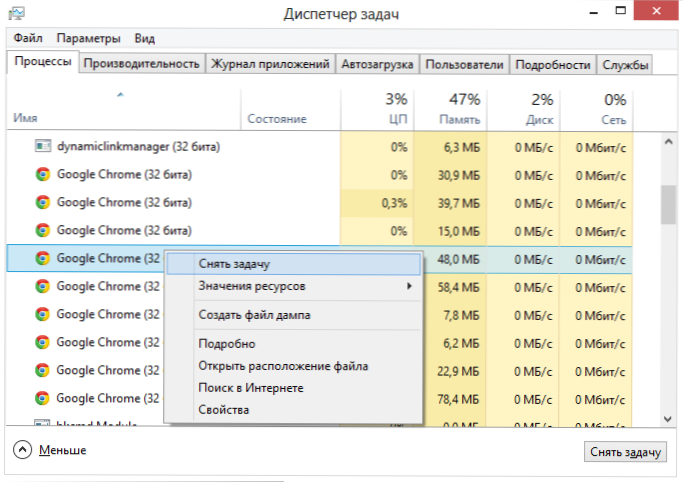The image size is (683, 482).
Task: Click Chrome icon in the 78,4 МБ row
Action: 43,398
